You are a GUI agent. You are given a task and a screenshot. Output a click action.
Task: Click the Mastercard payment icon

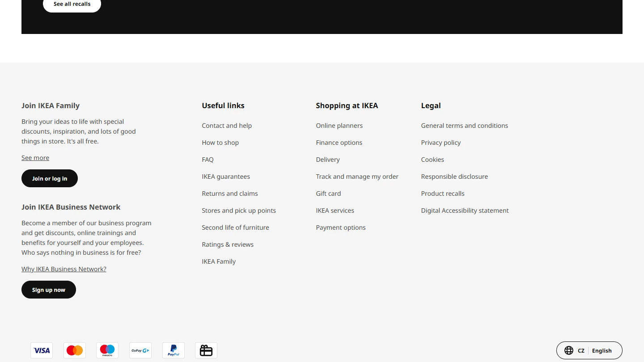click(x=75, y=350)
